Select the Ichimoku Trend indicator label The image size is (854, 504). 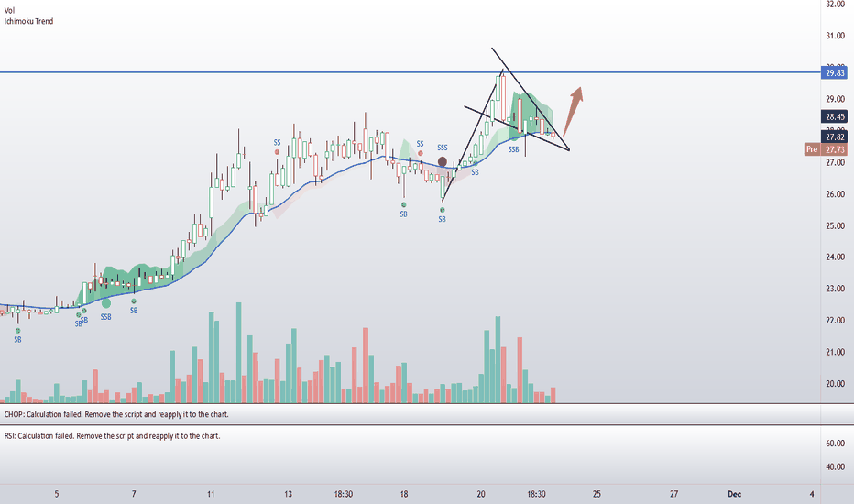29,21
